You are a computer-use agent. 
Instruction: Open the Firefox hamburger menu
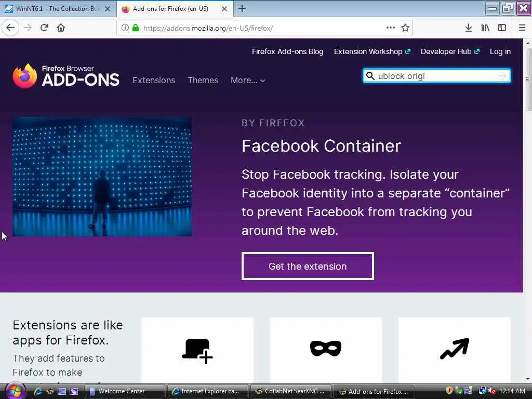(x=522, y=28)
